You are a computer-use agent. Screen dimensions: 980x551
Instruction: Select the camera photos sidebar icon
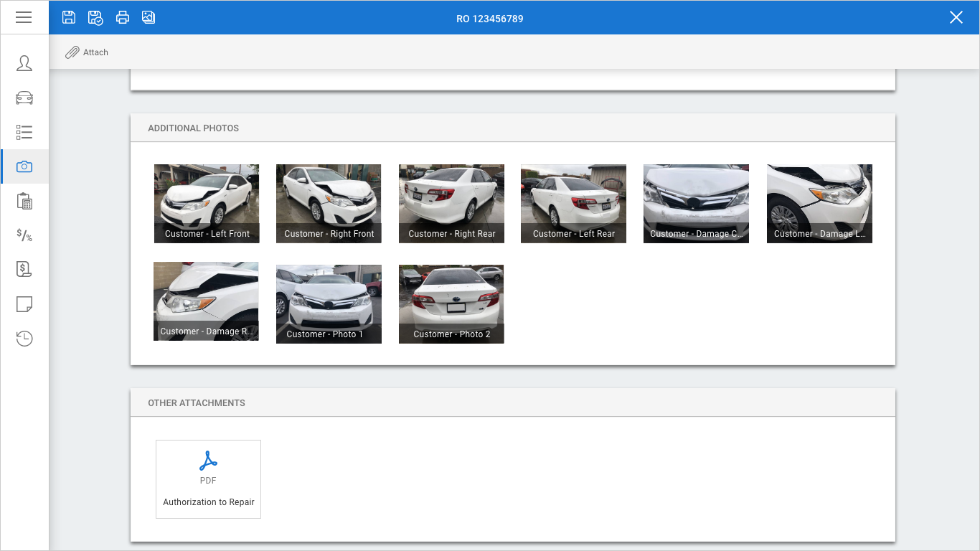[x=24, y=166]
